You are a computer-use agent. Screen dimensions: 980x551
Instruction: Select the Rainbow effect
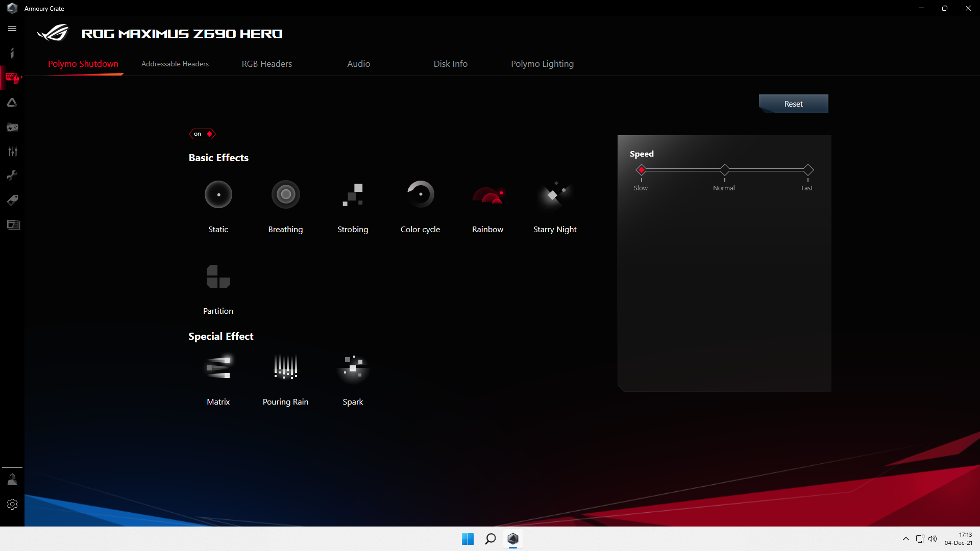pyautogui.click(x=487, y=195)
